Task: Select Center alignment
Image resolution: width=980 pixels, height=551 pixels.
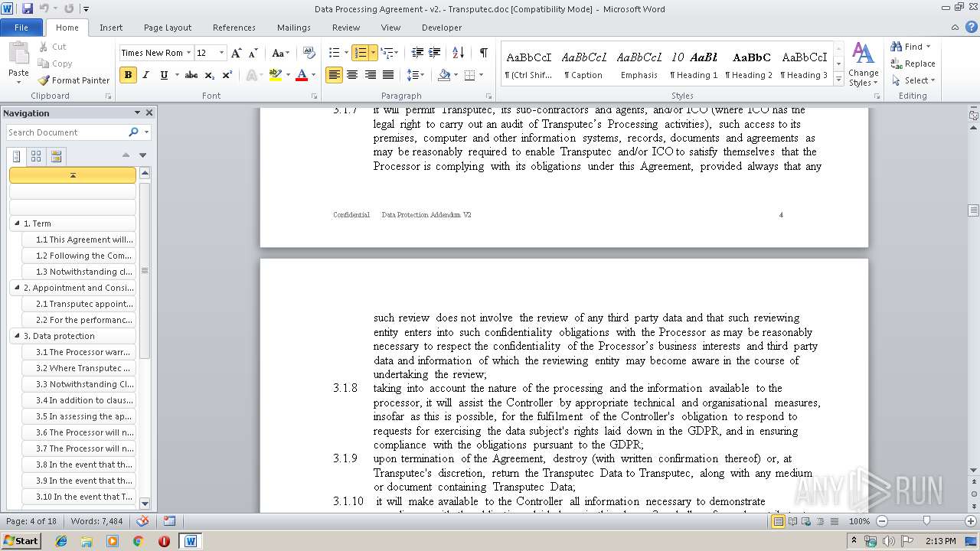Action: click(352, 75)
